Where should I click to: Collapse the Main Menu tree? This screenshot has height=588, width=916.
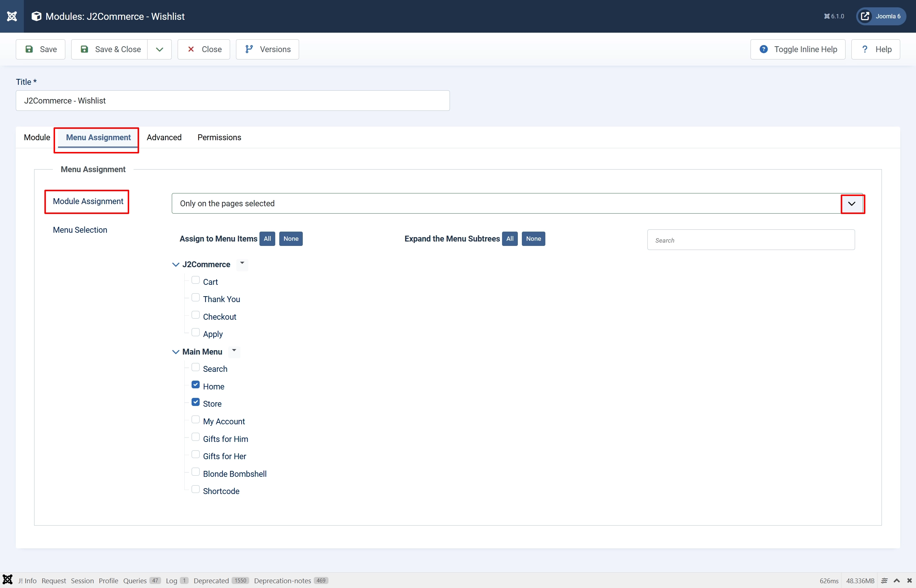point(175,352)
